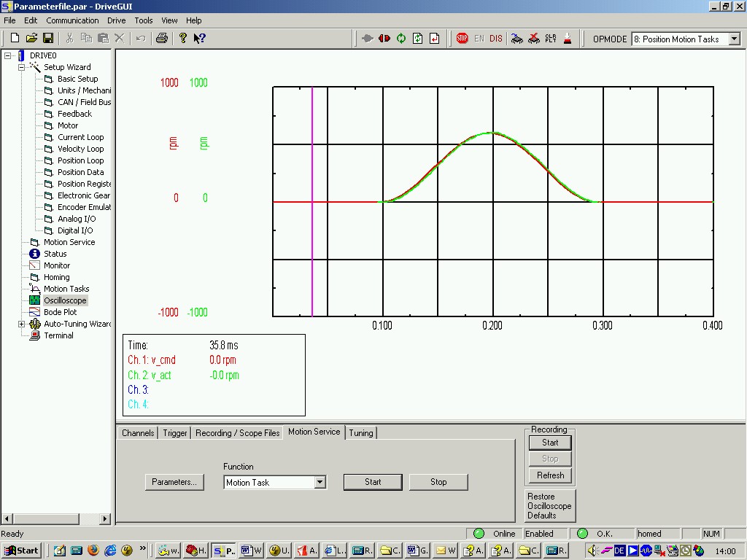Select Bode Plot in the sidebar tree

(60, 312)
